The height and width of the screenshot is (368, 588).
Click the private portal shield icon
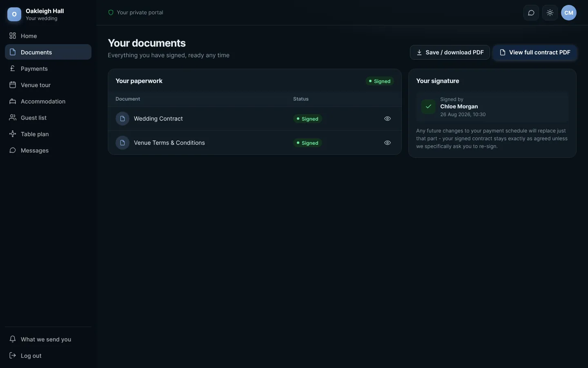[x=111, y=13]
